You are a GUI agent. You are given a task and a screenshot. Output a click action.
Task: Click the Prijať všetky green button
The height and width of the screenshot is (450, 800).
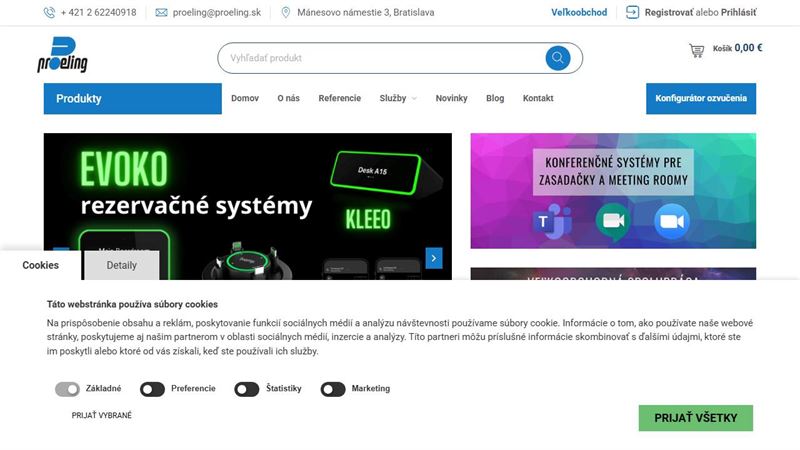tap(695, 418)
